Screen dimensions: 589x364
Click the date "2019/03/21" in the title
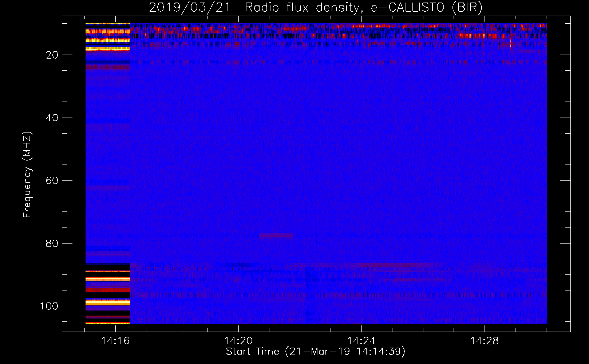coord(190,7)
